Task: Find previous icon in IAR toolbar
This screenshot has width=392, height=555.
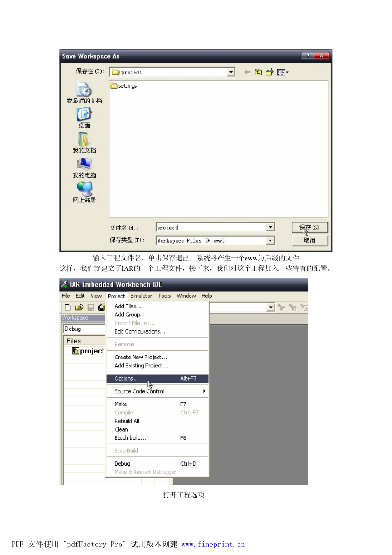Action: 281,308
